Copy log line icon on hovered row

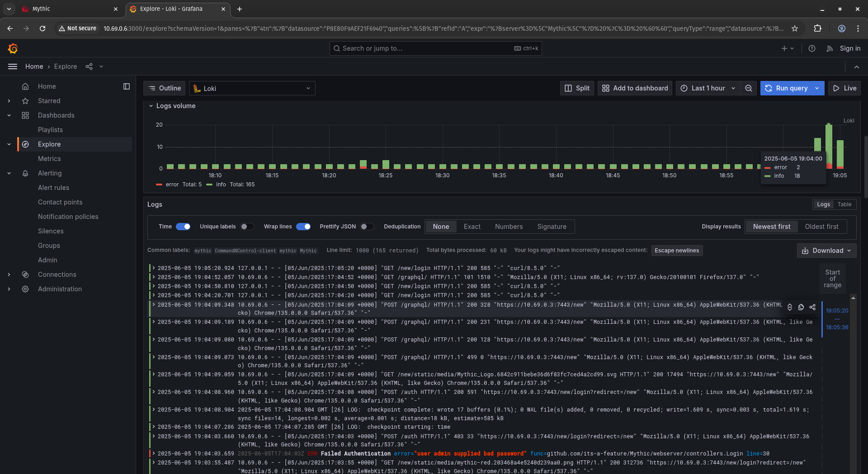[801, 307]
